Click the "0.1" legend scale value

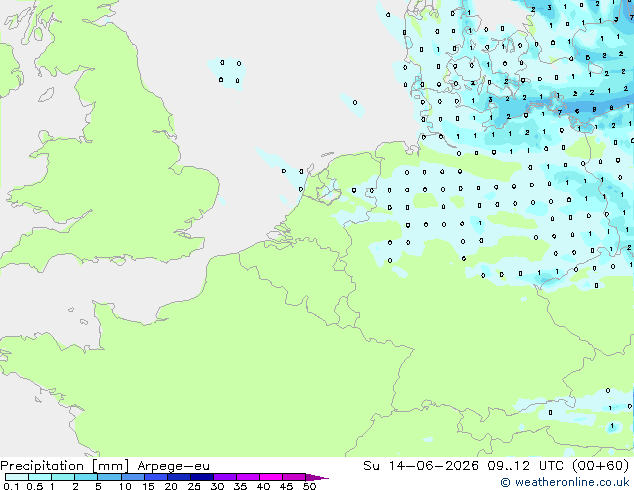pyautogui.click(x=11, y=486)
